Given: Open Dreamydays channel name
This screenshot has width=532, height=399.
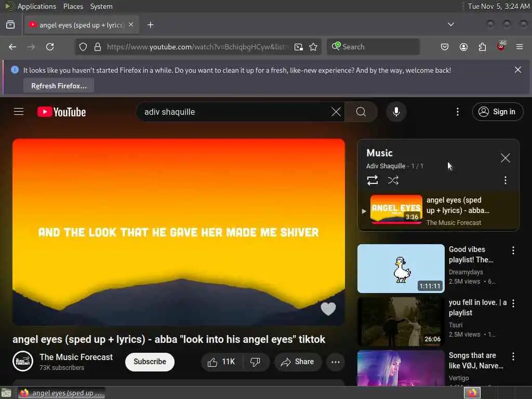Looking at the screenshot, I should pos(465,272).
